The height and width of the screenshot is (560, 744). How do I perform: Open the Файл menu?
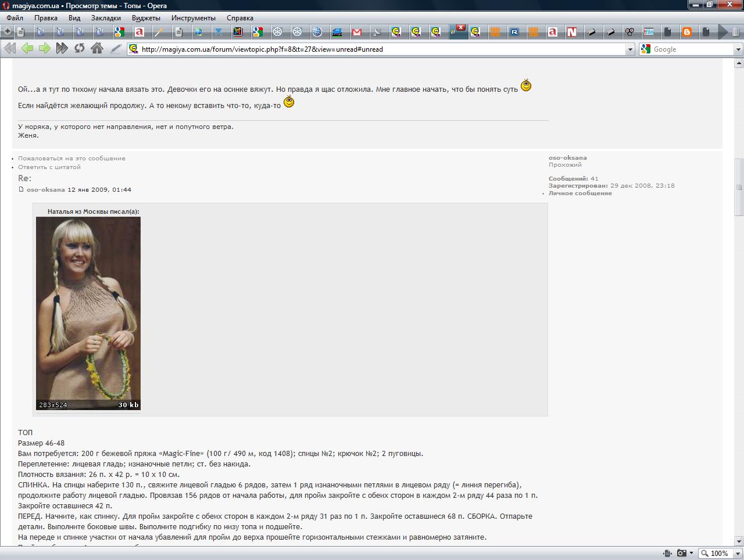click(15, 17)
